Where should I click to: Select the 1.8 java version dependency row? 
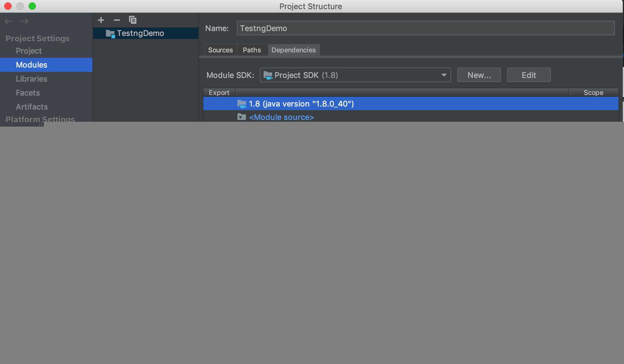(411, 104)
